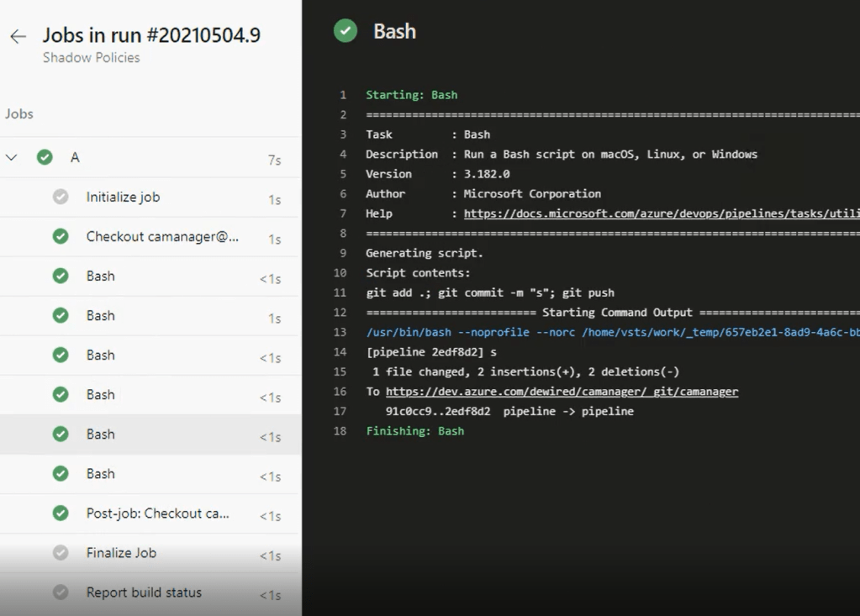Click the gray status icon of Report build status

click(61, 592)
